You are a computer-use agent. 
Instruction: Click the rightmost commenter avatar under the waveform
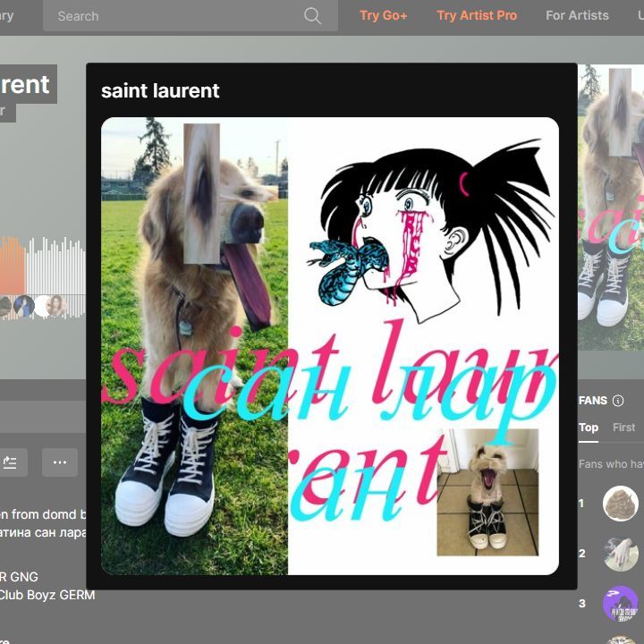tap(57, 306)
